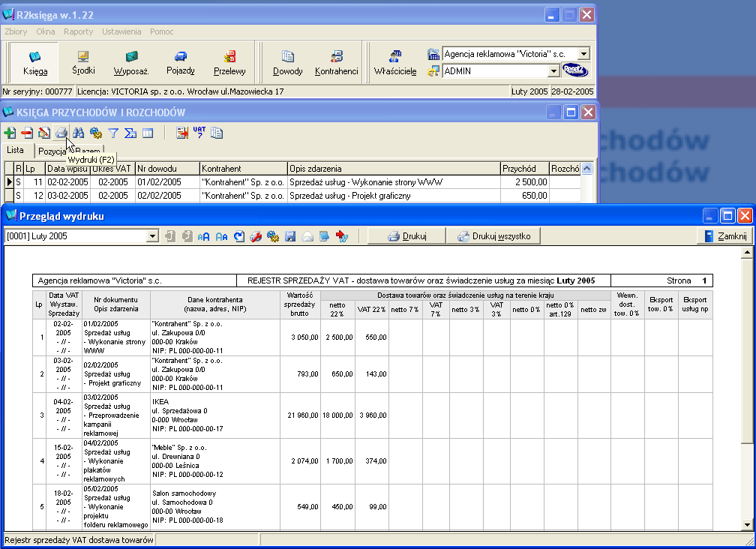The image size is (756, 549).
Task: Save printout with the floppy disk icon
Action: pos(290,236)
